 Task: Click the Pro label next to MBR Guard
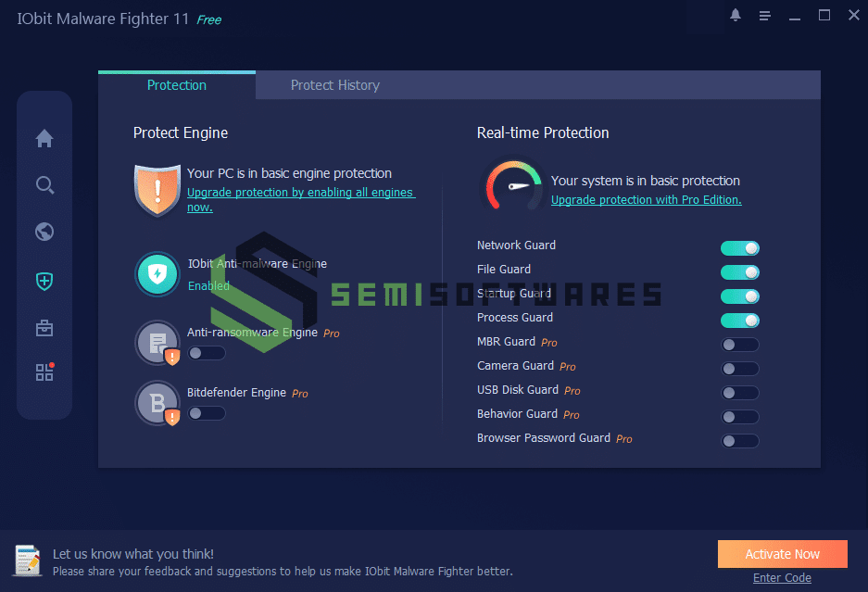coord(549,343)
